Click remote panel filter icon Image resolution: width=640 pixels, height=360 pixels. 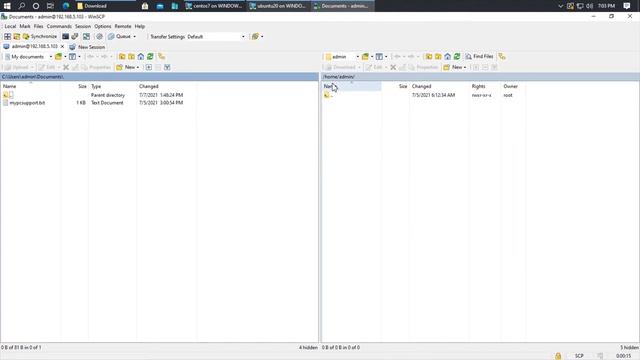(379, 57)
